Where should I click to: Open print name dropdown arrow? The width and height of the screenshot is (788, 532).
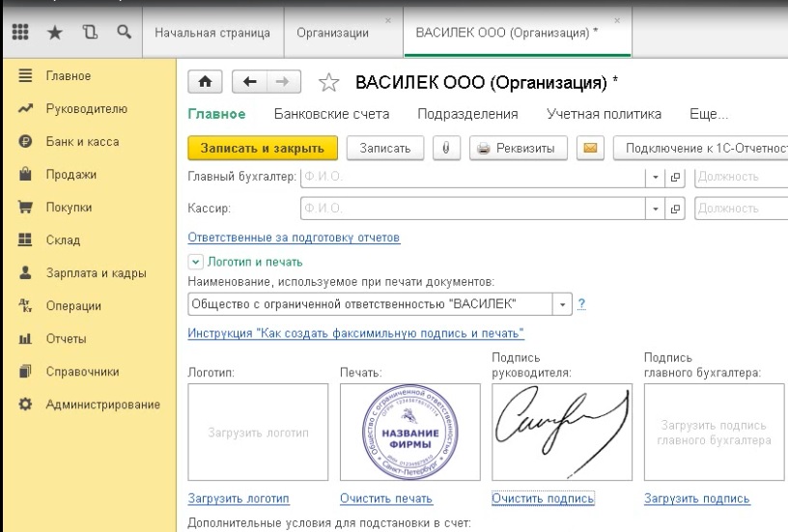(562, 304)
